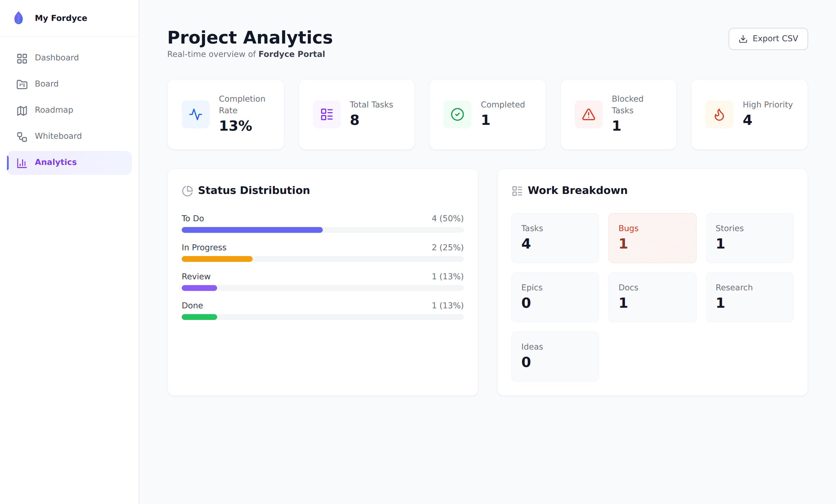Viewport: 836px width, 504px height.
Task: Click the 'To Do' status label
Action: [x=193, y=218]
